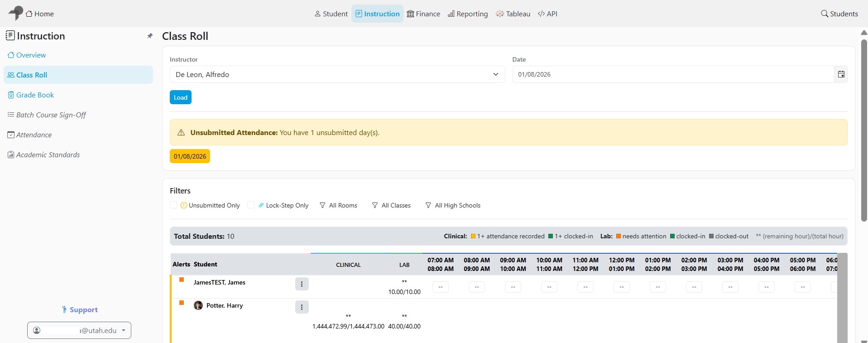Viewport: 868px width, 343px height.
Task: Click JamesTEST orange alert indicator
Action: coord(182,280)
